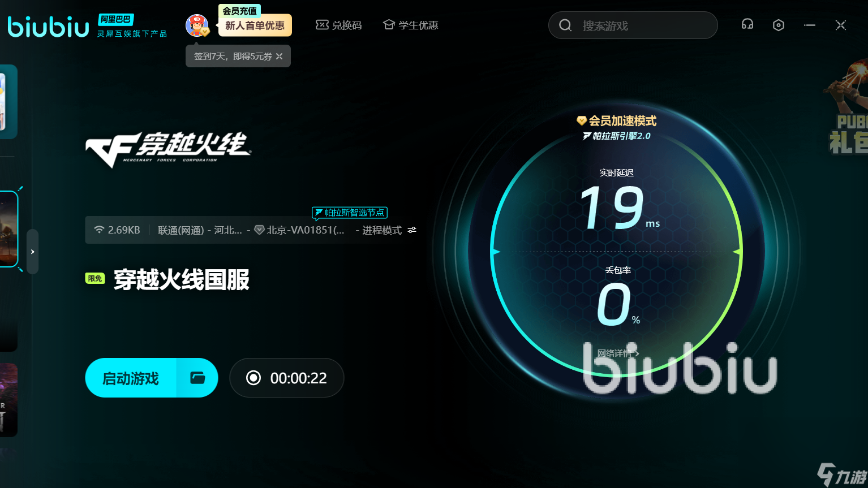868x488 pixels.
Task: Click the 穿越火线国服 game title
Action: pos(182,279)
